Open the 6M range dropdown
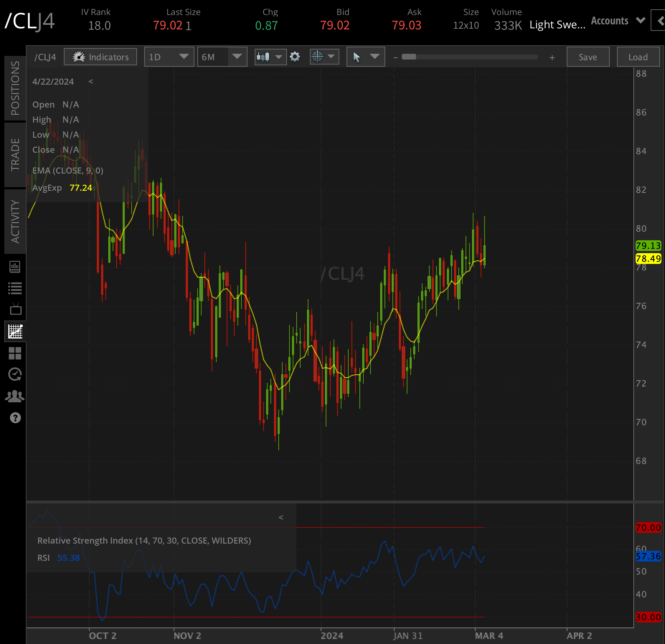665x644 pixels. click(x=222, y=57)
